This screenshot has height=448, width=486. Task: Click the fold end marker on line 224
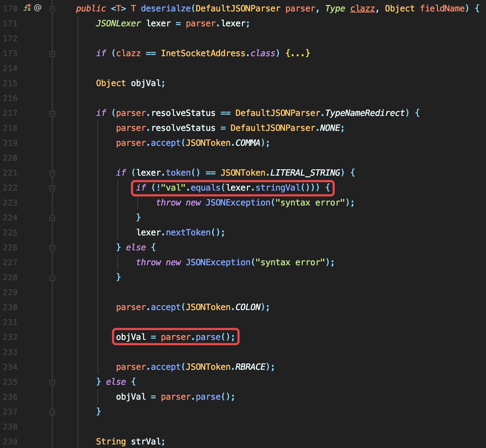pyautogui.click(x=52, y=218)
